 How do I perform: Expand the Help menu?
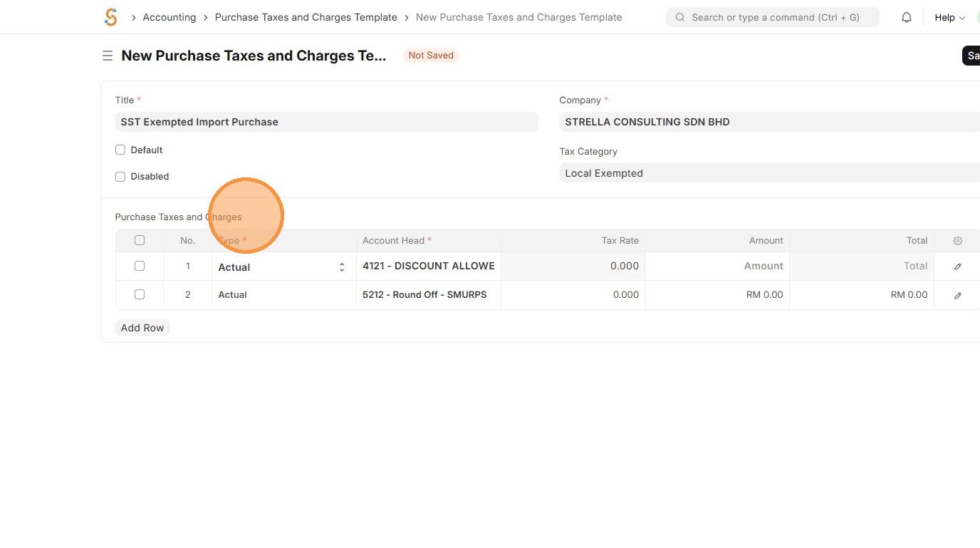[949, 17]
